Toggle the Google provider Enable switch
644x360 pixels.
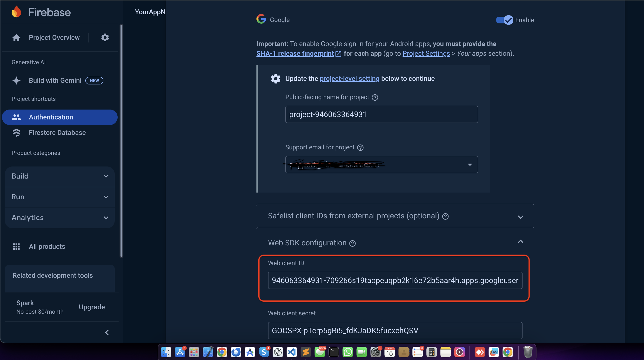(x=504, y=20)
